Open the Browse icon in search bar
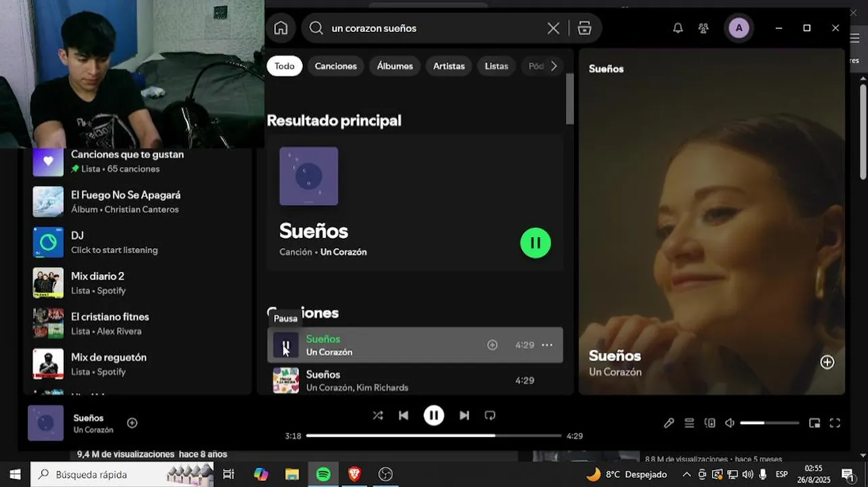 (x=585, y=28)
